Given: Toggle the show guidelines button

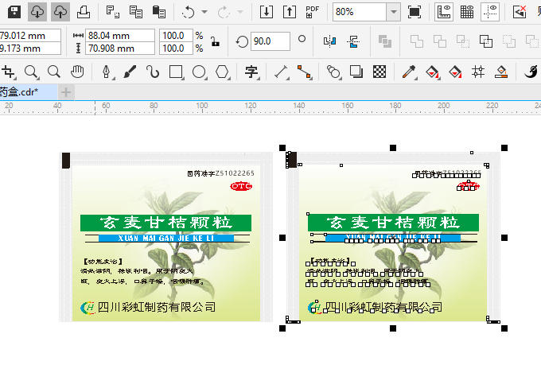Looking at the screenshot, I should click(x=490, y=12).
